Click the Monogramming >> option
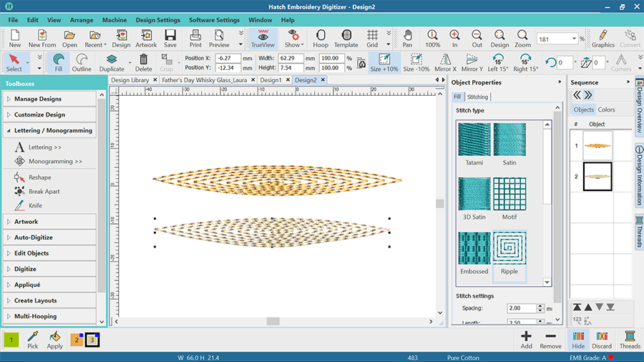644x362 pixels. tap(54, 162)
